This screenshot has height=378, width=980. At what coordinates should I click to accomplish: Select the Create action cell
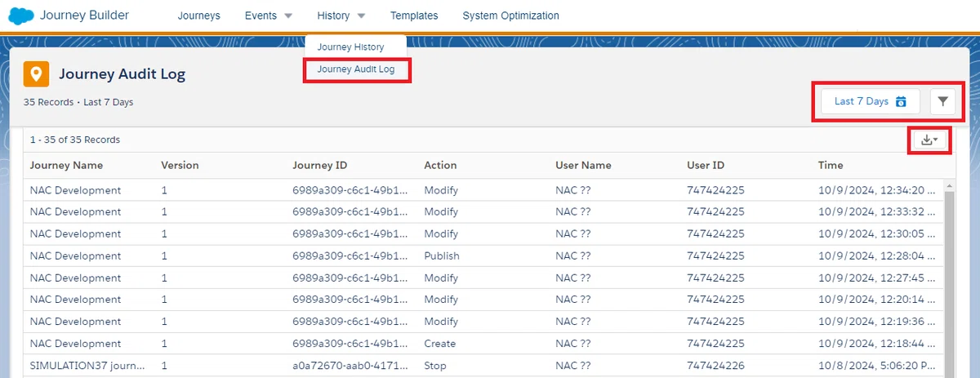[x=440, y=344]
